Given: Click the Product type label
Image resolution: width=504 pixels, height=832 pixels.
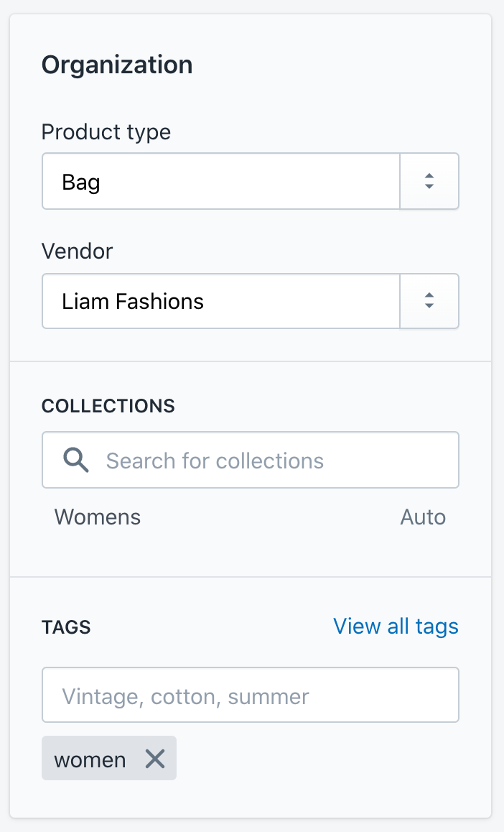Looking at the screenshot, I should 106,132.
